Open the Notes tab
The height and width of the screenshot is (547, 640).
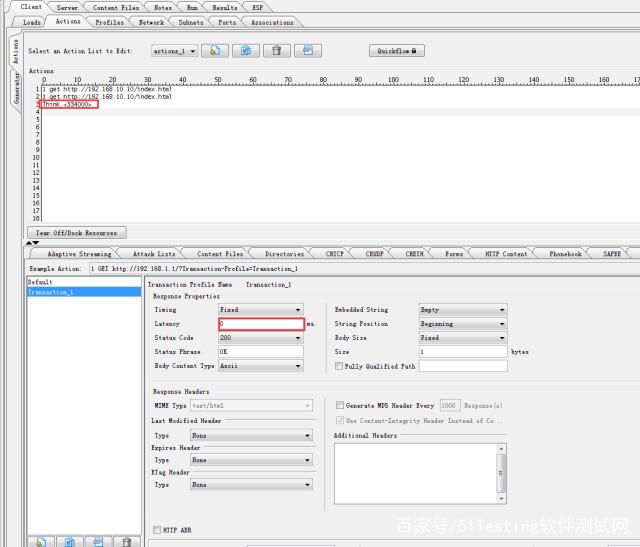tap(163, 8)
